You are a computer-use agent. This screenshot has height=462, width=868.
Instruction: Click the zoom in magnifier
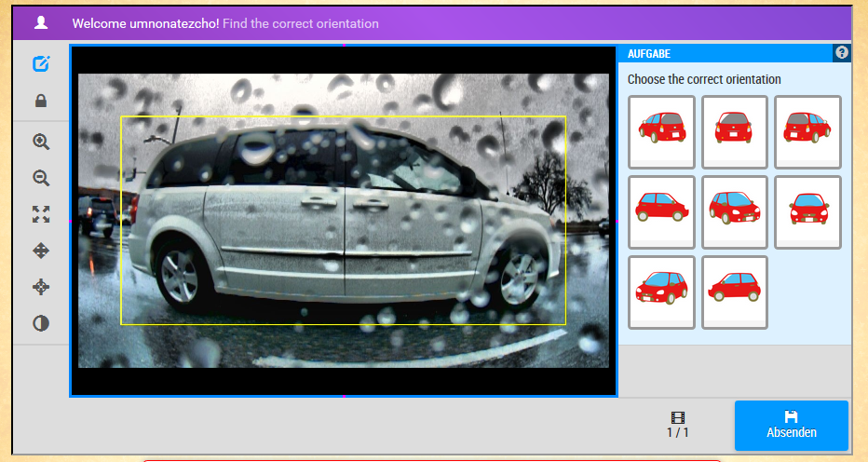point(41,142)
